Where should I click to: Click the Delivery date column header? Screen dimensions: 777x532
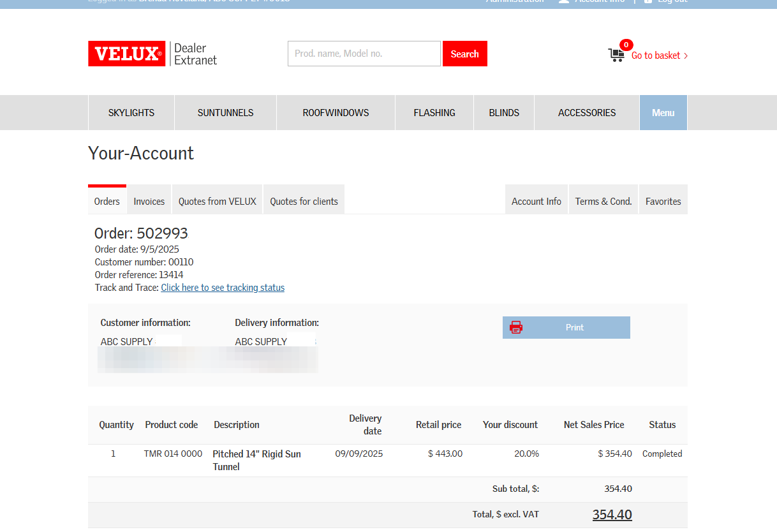point(366,425)
